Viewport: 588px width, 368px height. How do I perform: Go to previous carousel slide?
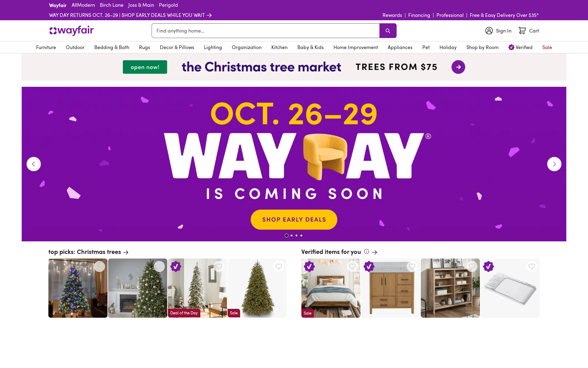coord(34,164)
